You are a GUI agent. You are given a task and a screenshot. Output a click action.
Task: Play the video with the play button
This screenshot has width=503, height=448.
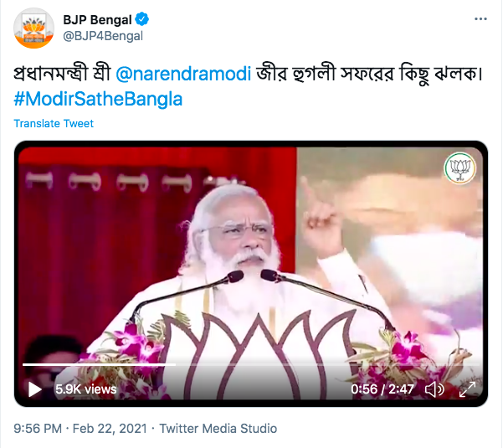click(35, 389)
